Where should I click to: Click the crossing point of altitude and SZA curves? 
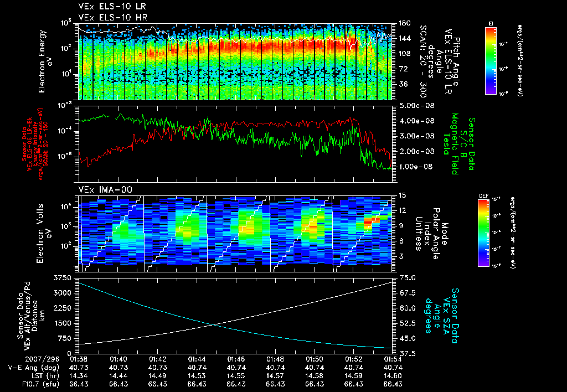(214, 325)
